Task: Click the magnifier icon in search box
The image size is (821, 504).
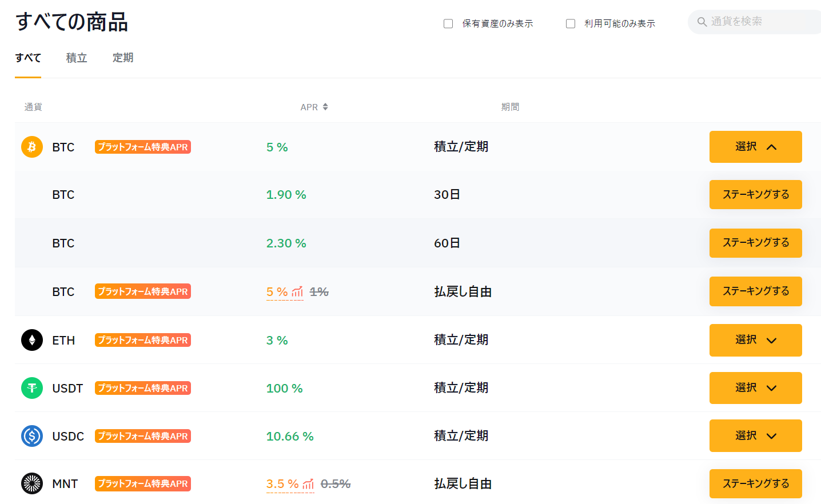Action: [x=702, y=22]
